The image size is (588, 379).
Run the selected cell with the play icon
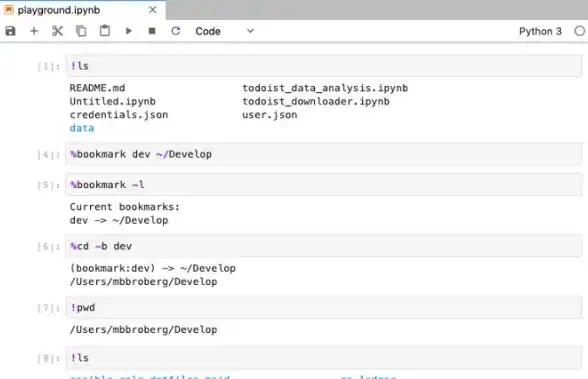tap(129, 31)
